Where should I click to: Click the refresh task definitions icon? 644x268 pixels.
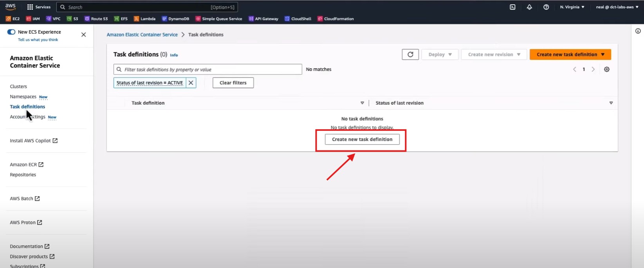coord(410,54)
